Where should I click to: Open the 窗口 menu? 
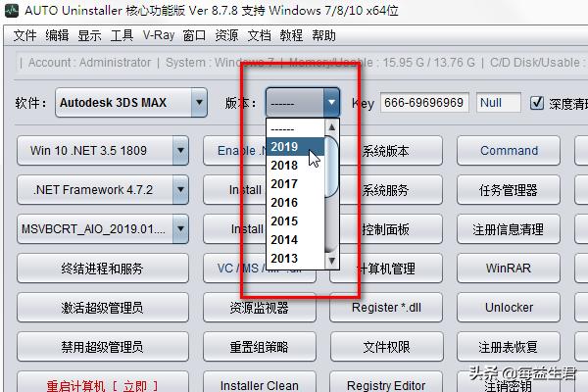pos(194,35)
